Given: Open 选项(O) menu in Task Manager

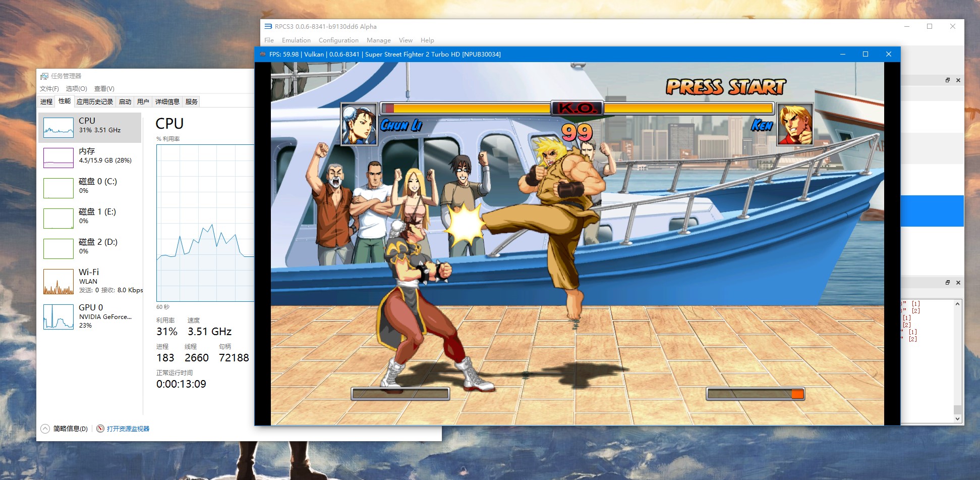Looking at the screenshot, I should [76, 89].
